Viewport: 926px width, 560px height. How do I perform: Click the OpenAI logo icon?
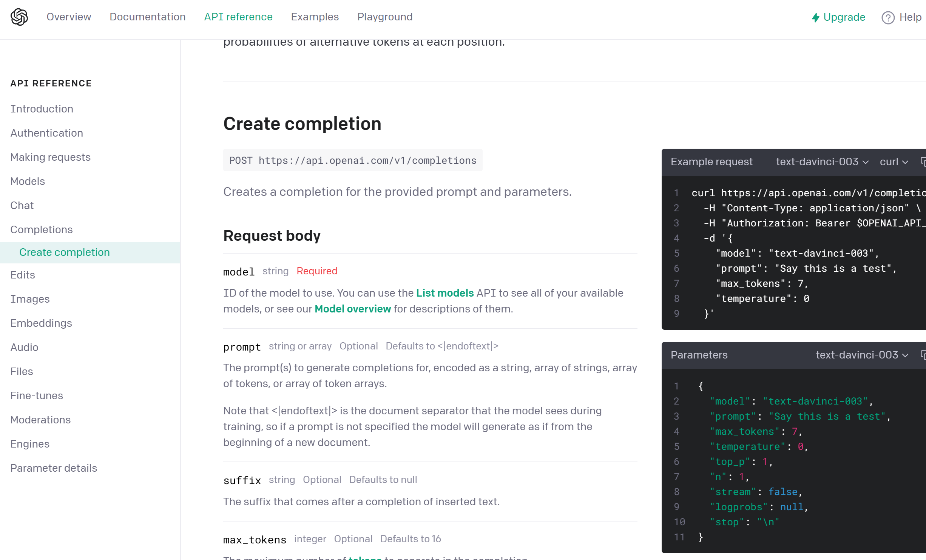(19, 17)
